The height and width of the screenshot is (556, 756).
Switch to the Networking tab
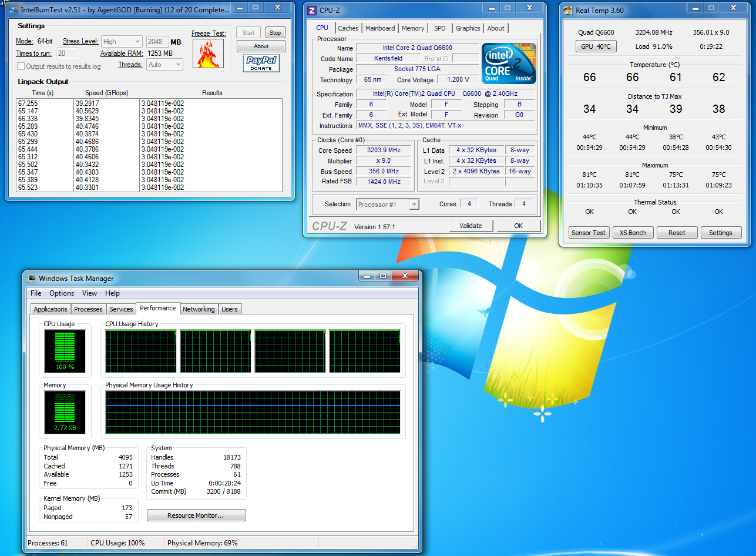pos(199,309)
